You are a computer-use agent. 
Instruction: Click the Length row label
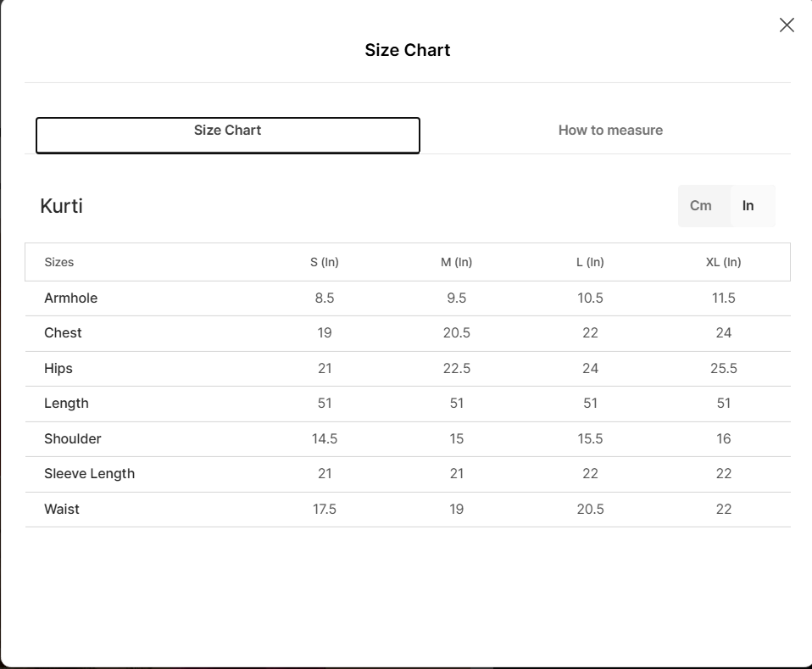coord(66,404)
